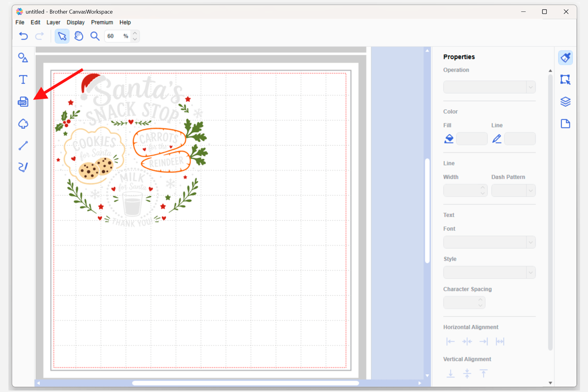The image size is (588, 392).
Task: Select the Text tool
Action: coord(23,79)
